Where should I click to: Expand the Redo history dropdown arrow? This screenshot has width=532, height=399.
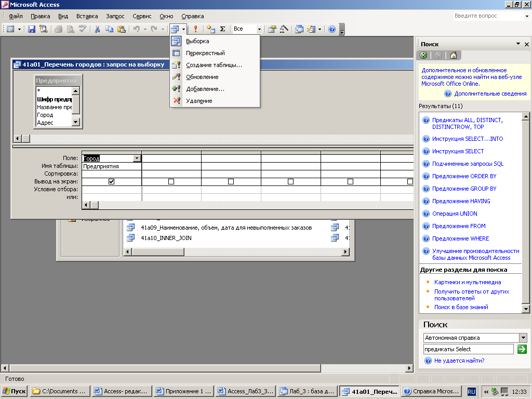pos(163,29)
